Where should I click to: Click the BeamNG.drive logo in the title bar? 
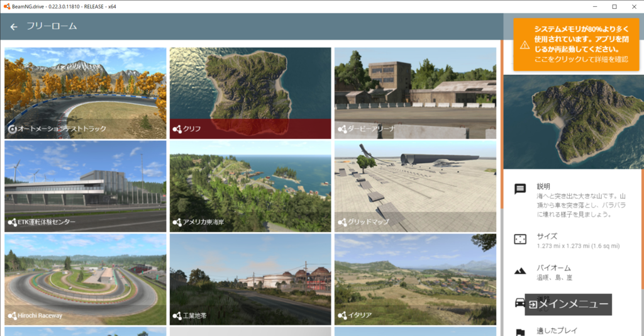(x=6, y=6)
